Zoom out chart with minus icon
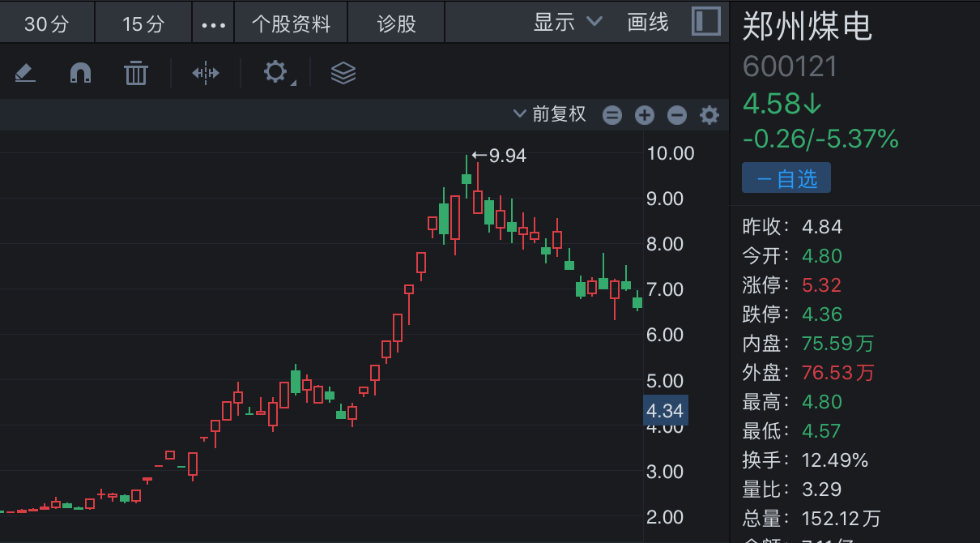The width and height of the screenshot is (980, 543). pyautogui.click(x=677, y=116)
